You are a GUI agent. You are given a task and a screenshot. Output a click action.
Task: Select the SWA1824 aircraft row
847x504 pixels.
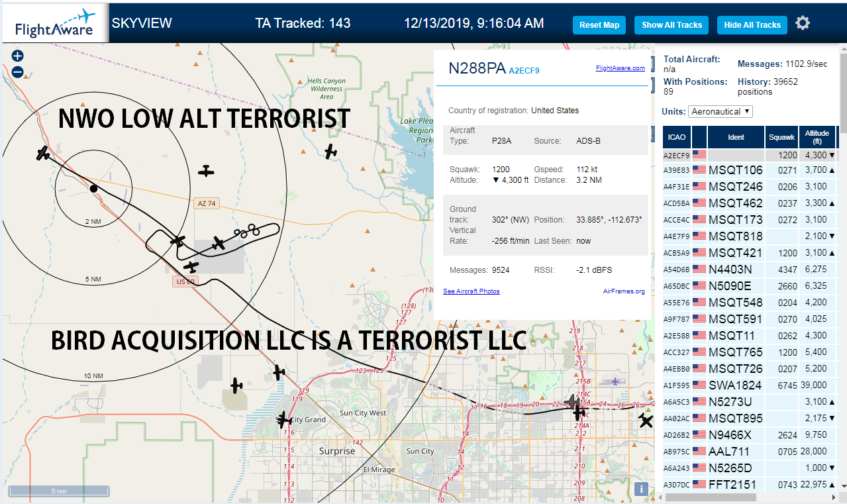(750, 385)
